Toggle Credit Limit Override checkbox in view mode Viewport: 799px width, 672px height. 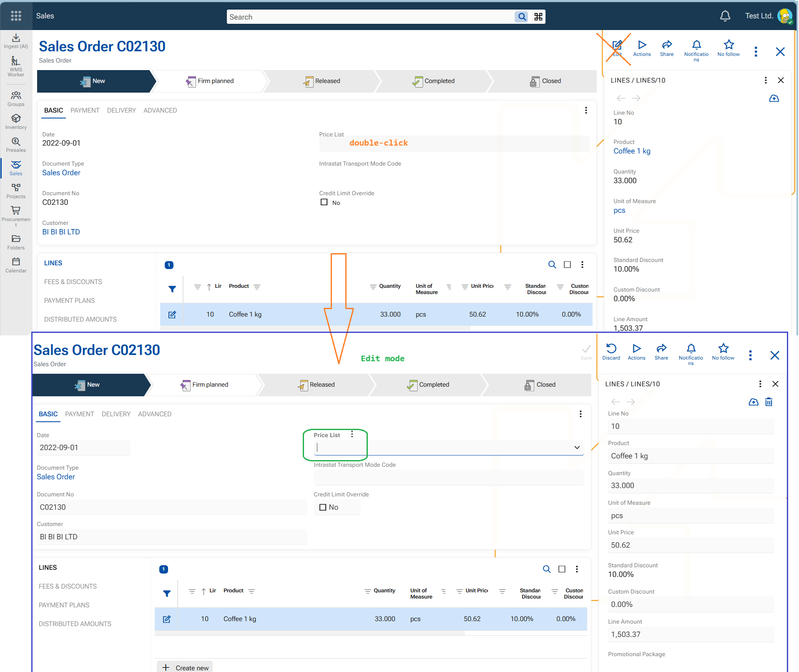click(324, 202)
